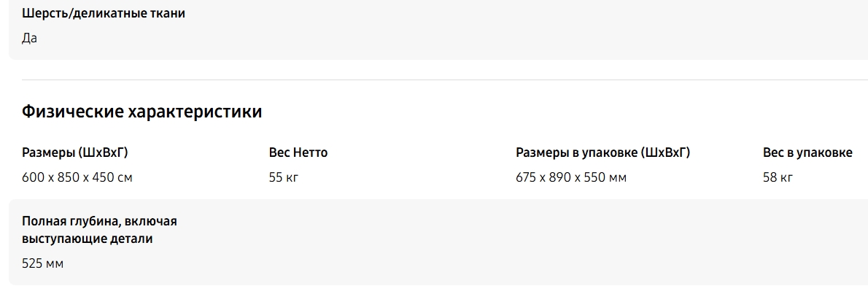
Task: Select the "675 x 890 x 550 мм" value
Action: [x=570, y=177]
